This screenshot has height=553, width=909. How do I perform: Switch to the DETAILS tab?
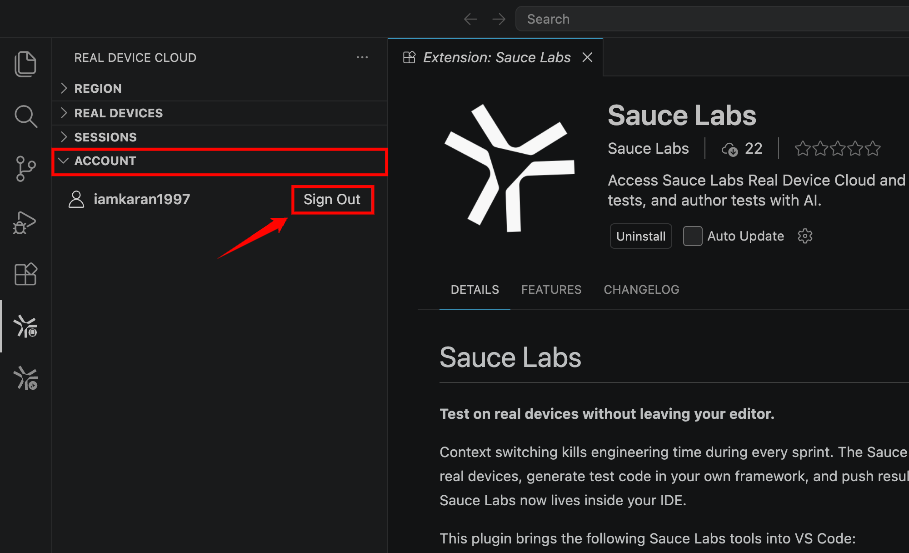coord(475,290)
